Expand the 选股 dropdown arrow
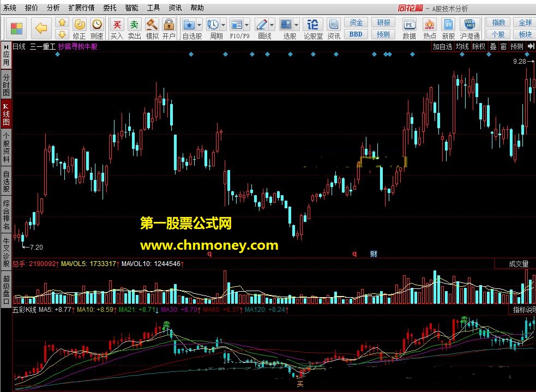 296,25
